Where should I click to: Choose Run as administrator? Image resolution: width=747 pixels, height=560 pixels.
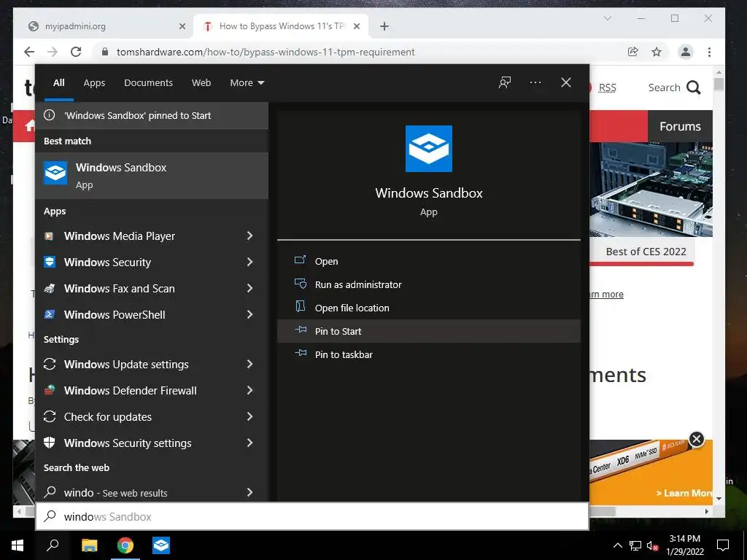point(429,284)
